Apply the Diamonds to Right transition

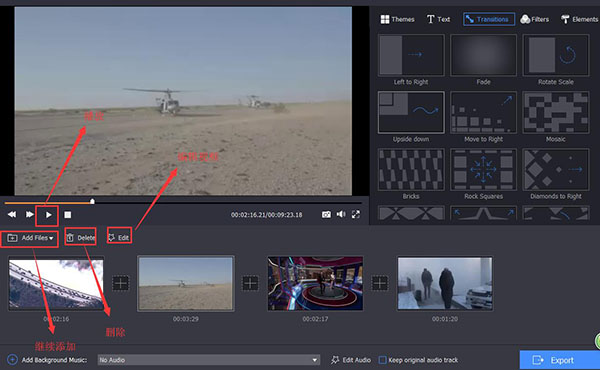556,170
